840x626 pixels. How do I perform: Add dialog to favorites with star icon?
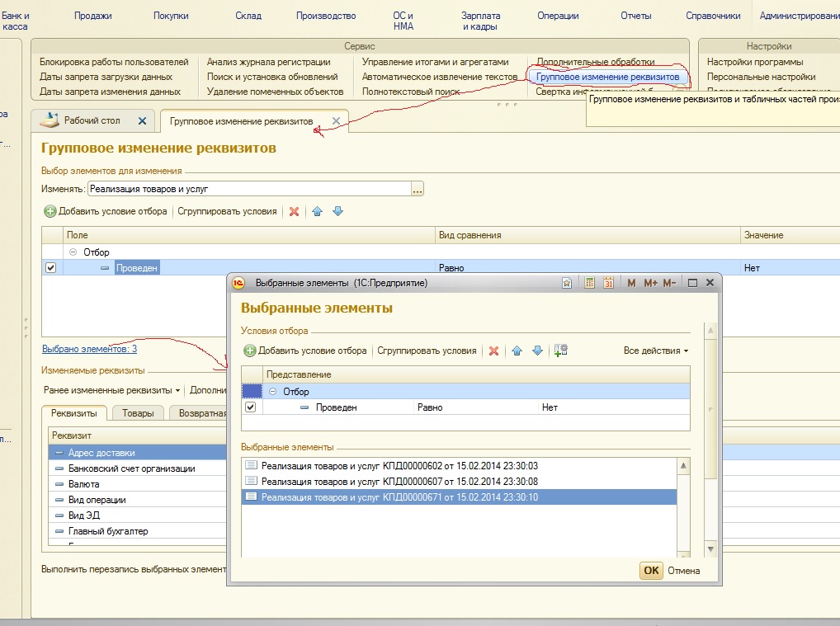[567, 283]
